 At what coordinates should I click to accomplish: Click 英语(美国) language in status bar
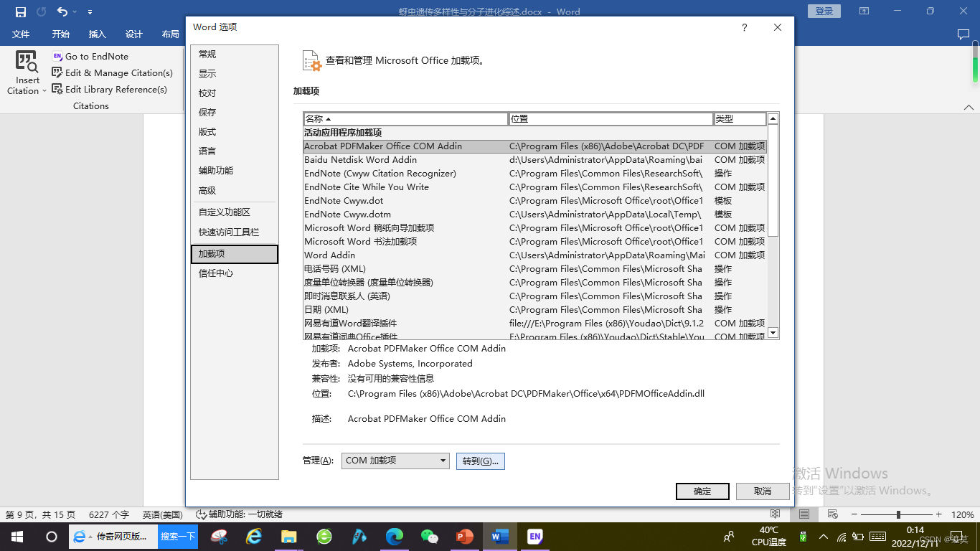[163, 514]
